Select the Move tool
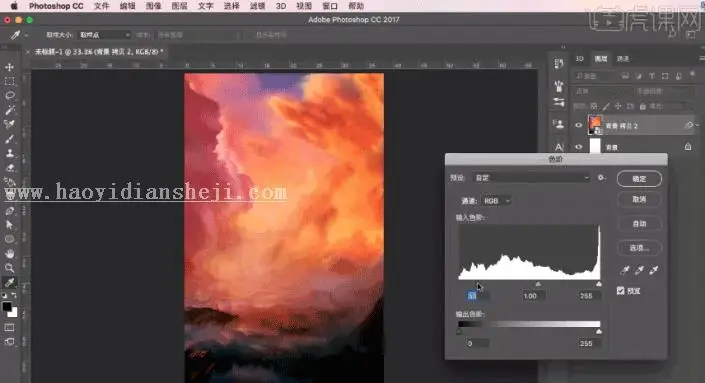705x383 pixels. pyautogui.click(x=9, y=67)
